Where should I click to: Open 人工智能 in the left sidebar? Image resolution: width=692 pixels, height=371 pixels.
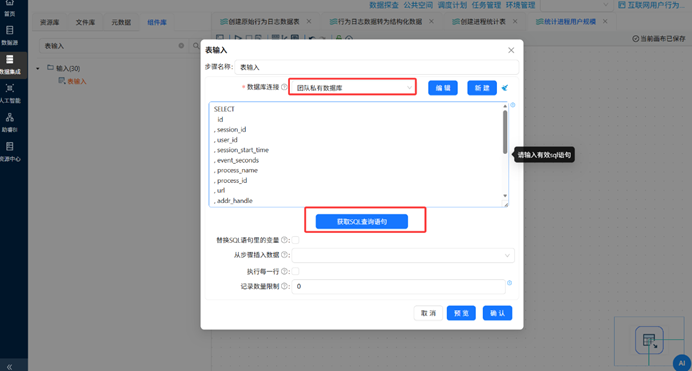[9, 94]
